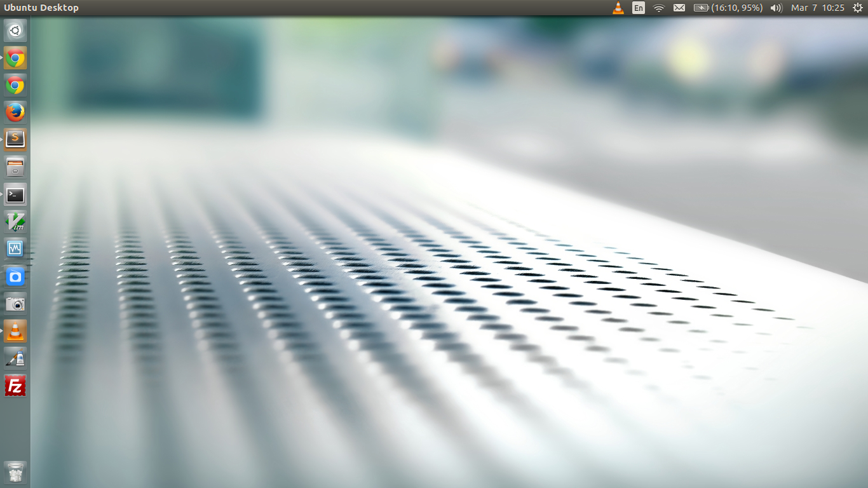Open the En keyboard layout indicator
The image size is (868, 488).
(639, 8)
